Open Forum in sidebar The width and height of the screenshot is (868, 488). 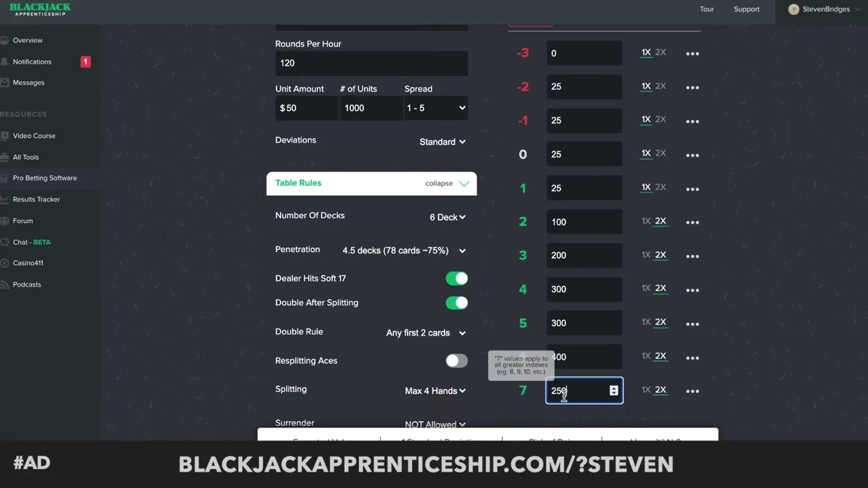coord(22,221)
